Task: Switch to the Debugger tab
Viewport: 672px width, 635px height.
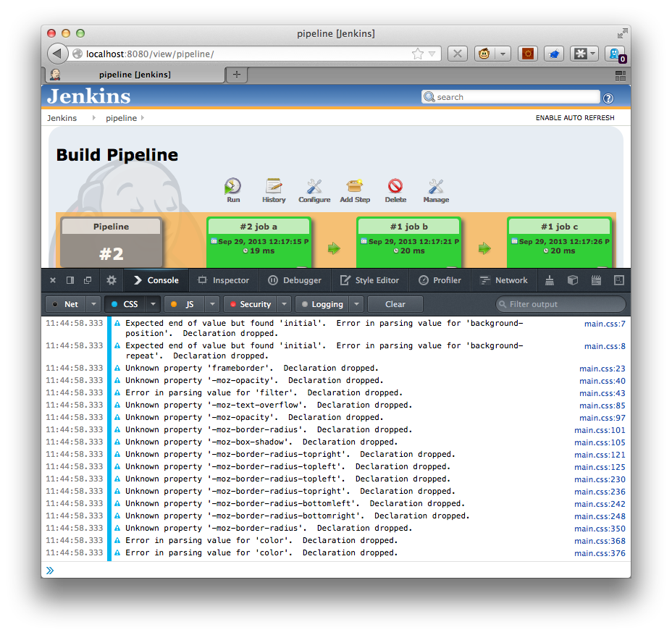Action: point(295,280)
